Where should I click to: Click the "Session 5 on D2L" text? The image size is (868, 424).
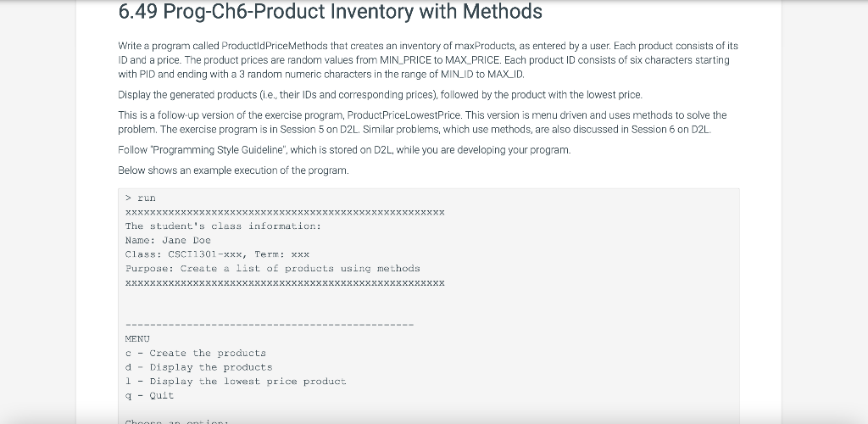tap(320, 130)
